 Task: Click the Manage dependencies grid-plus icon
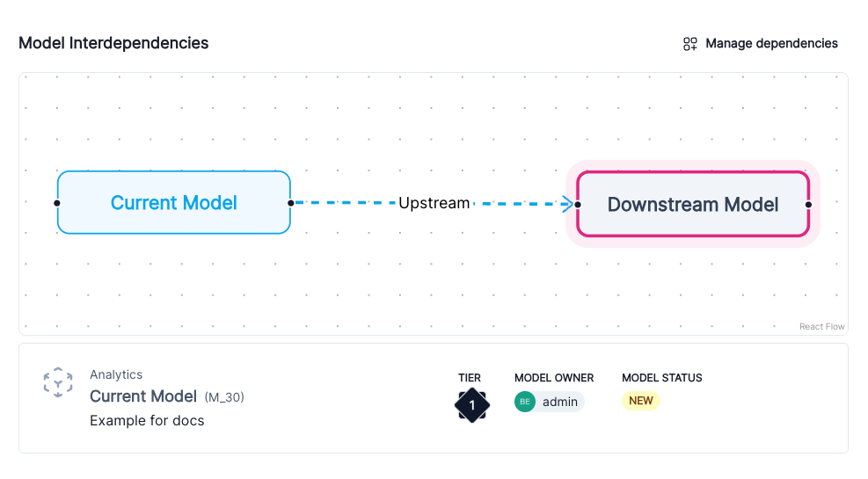[690, 44]
